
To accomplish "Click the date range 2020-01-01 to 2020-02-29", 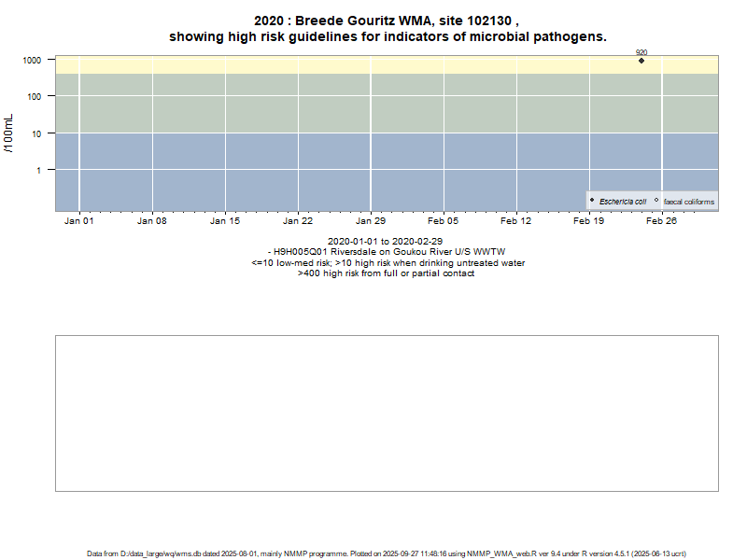I will tap(387, 242).
